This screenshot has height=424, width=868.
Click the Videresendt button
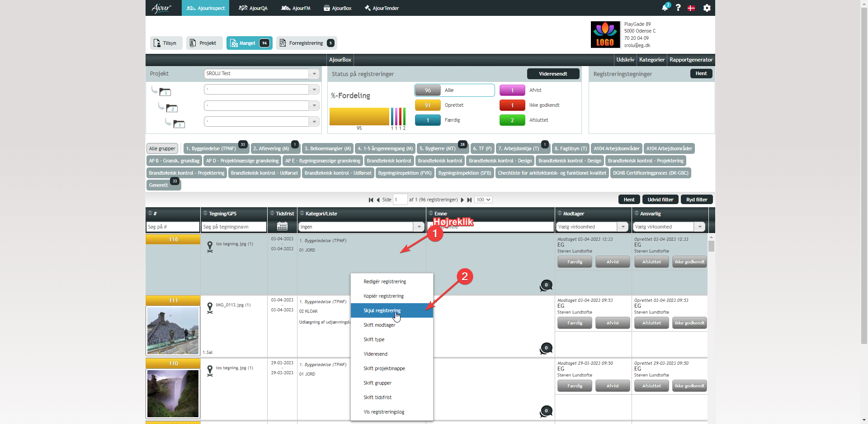553,74
